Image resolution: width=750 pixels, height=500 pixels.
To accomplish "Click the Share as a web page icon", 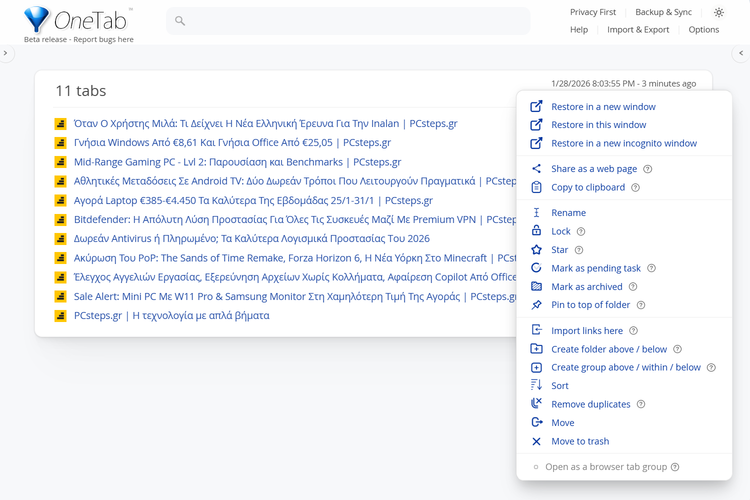I will click(537, 169).
